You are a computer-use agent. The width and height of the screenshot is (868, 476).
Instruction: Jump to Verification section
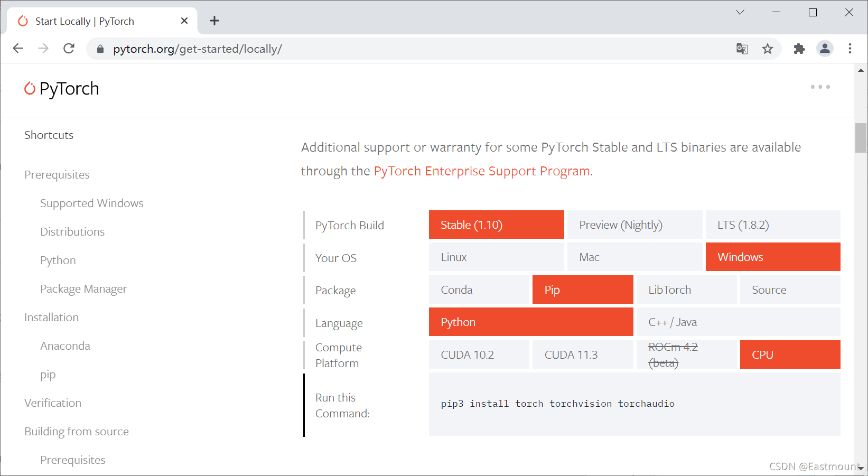point(53,403)
